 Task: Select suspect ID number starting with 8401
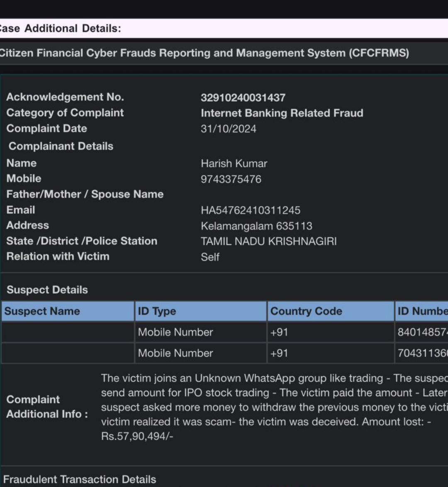pyautogui.click(x=422, y=332)
